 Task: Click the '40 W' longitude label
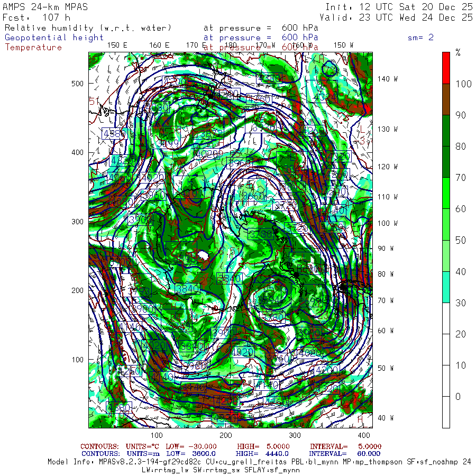click(386, 418)
